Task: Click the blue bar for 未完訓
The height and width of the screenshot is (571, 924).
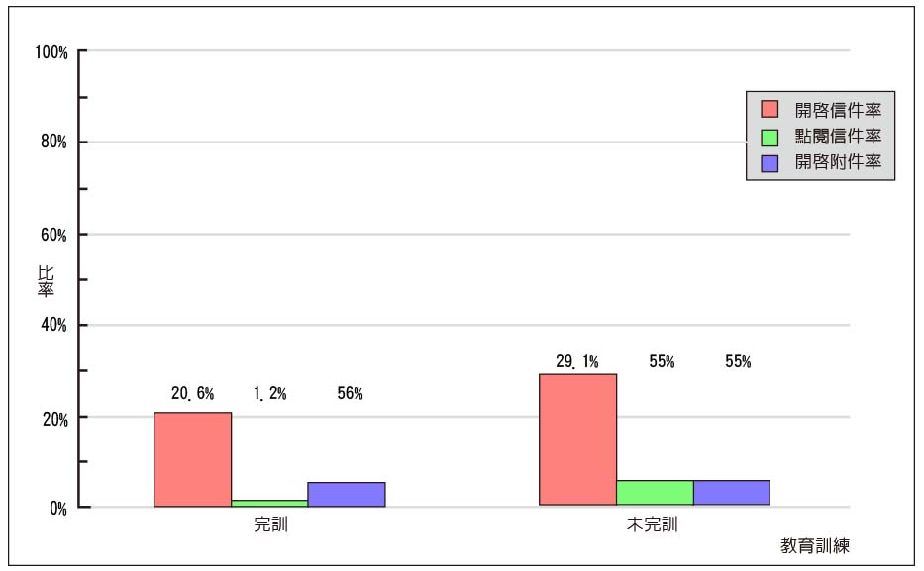Action: (731, 493)
